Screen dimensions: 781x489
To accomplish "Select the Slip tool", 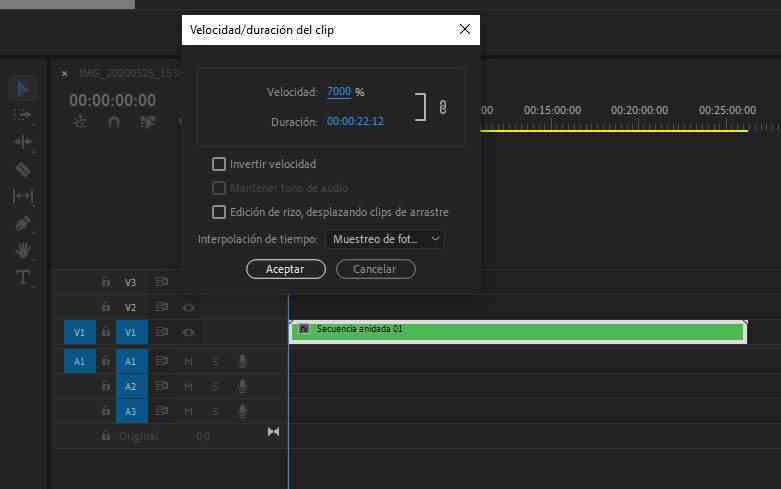I will (x=23, y=196).
